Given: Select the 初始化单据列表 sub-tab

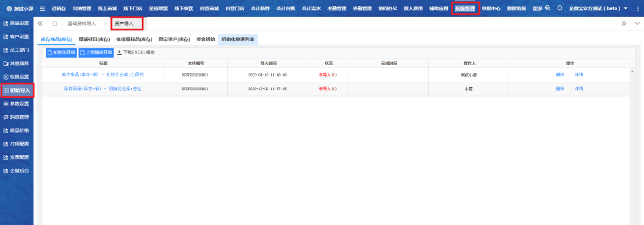Looking at the screenshot, I should tap(238, 39).
